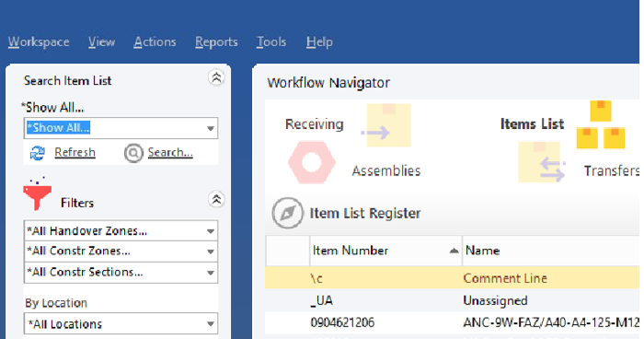Collapse the Filters section

click(x=216, y=200)
